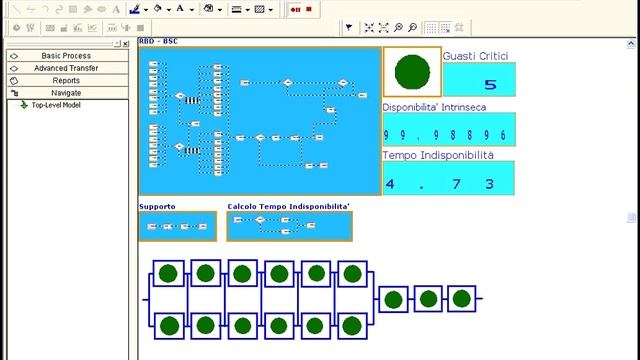
Task: Open the Reports panel
Action: pos(67,80)
